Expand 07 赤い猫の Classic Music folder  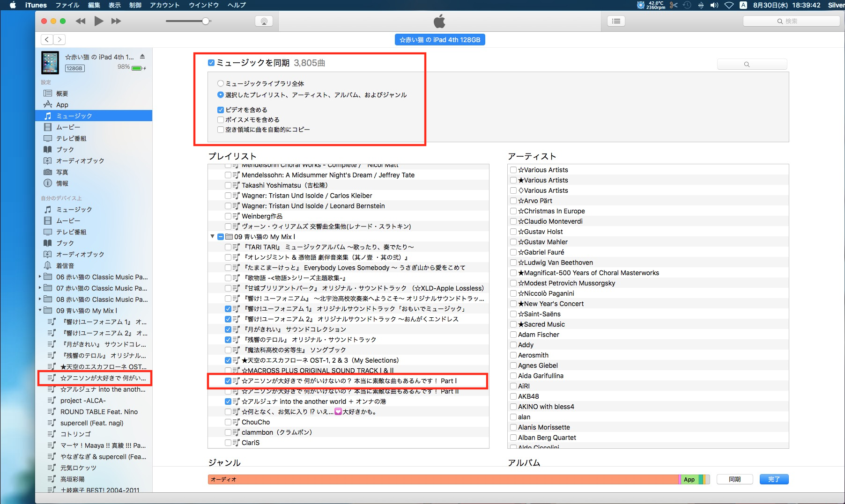(x=40, y=288)
